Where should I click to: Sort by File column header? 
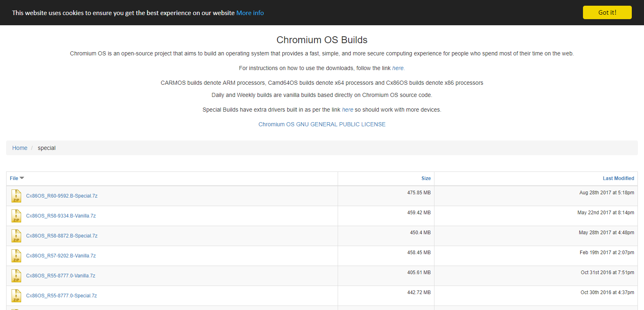(x=17, y=178)
